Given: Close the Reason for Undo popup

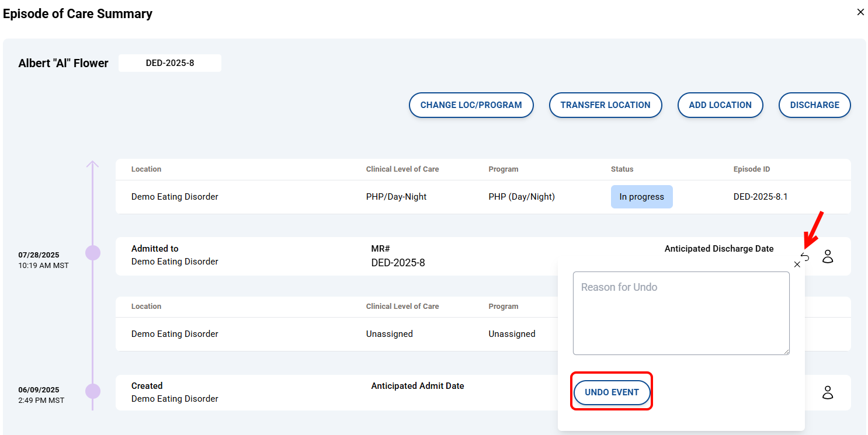Looking at the screenshot, I should pyautogui.click(x=797, y=265).
